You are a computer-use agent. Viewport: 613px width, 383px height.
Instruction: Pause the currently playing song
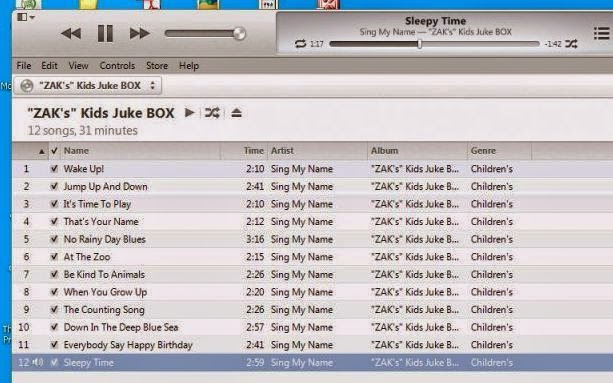105,33
